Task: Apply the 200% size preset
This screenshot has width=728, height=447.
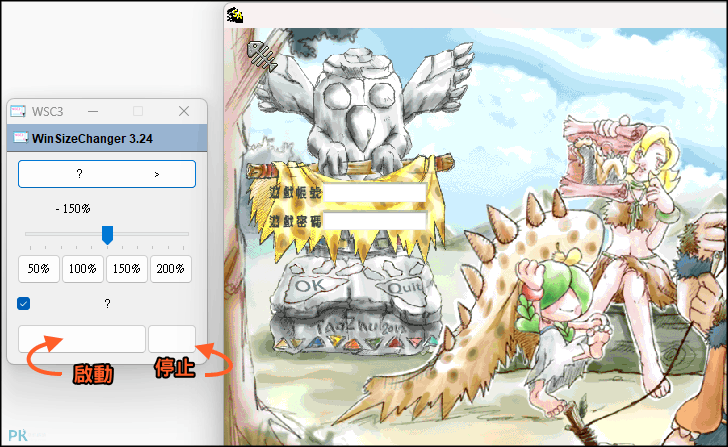Action: click(171, 269)
